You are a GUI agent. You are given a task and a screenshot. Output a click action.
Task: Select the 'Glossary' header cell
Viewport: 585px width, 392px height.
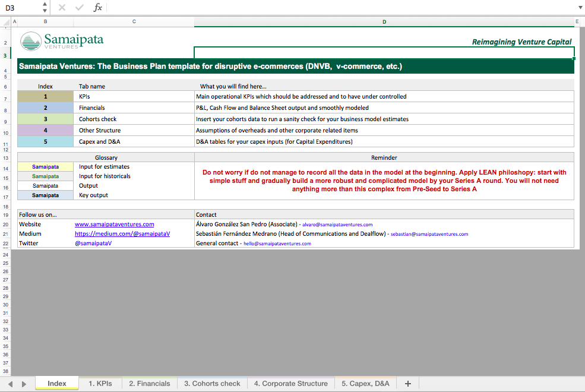click(106, 157)
